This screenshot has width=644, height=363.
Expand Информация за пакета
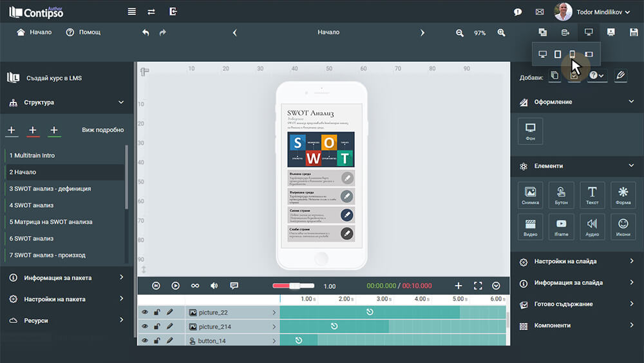pos(67,278)
